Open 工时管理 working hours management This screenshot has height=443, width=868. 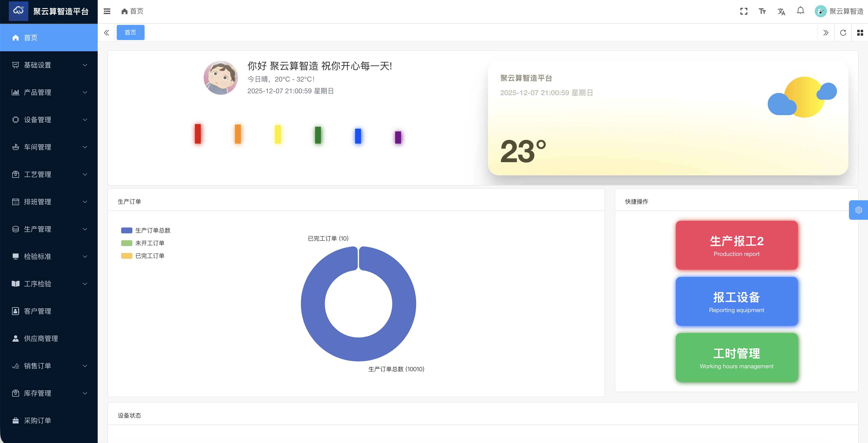(x=737, y=358)
